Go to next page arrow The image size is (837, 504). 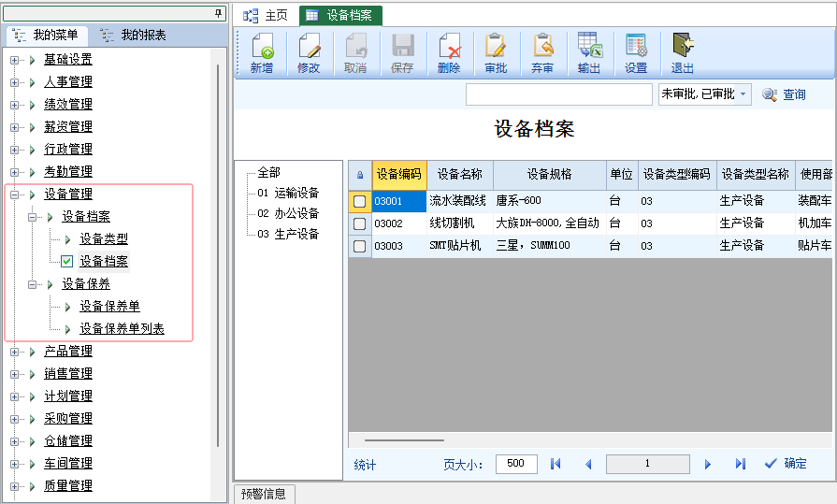click(x=708, y=464)
